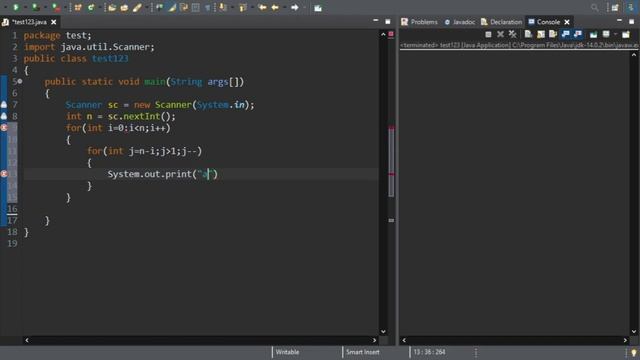The height and width of the screenshot is (360, 640).
Task: Toggle Mark Occurrences highlighter icon
Action: [x=172, y=7]
